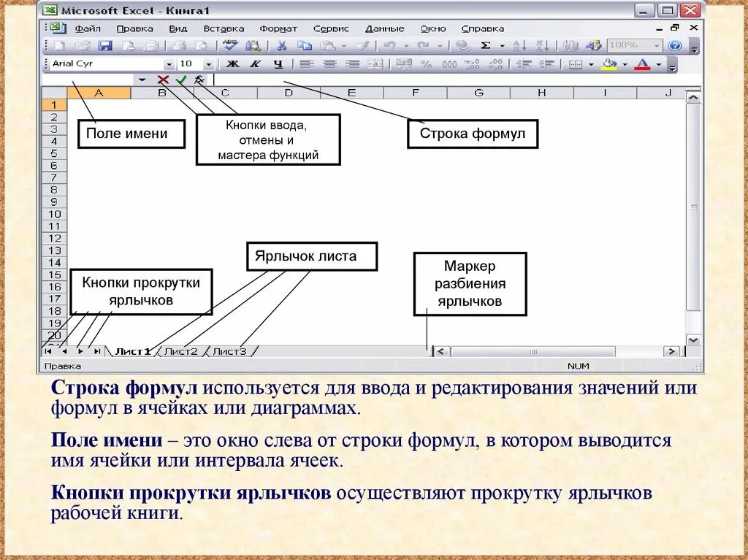Click the Decrease Decimal icon

click(x=496, y=64)
